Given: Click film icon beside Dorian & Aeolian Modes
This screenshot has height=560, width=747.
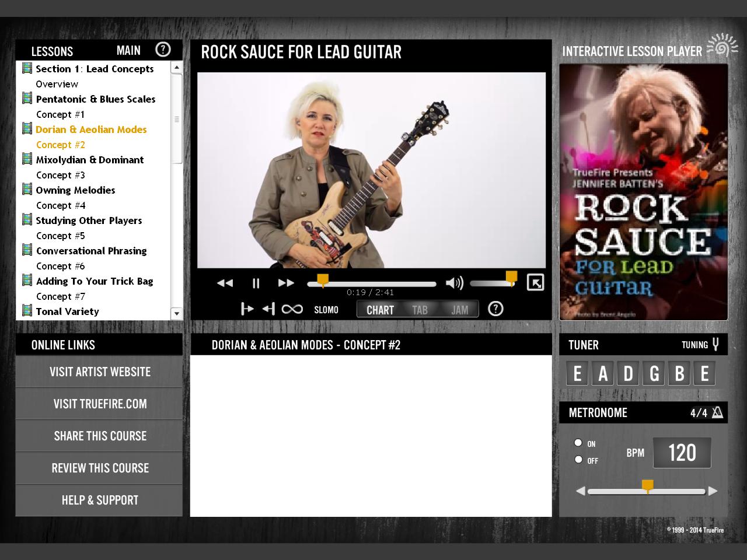Looking at the screenshot, I should tap(27, 128).
